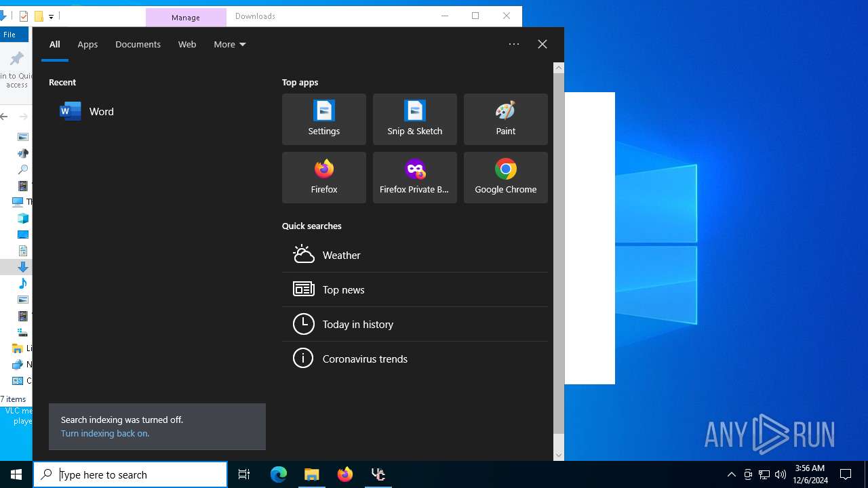Open the UC app taskbar icon
This screenshot has height=488, width=868.
pyautogui.click(x=378, y=474)
